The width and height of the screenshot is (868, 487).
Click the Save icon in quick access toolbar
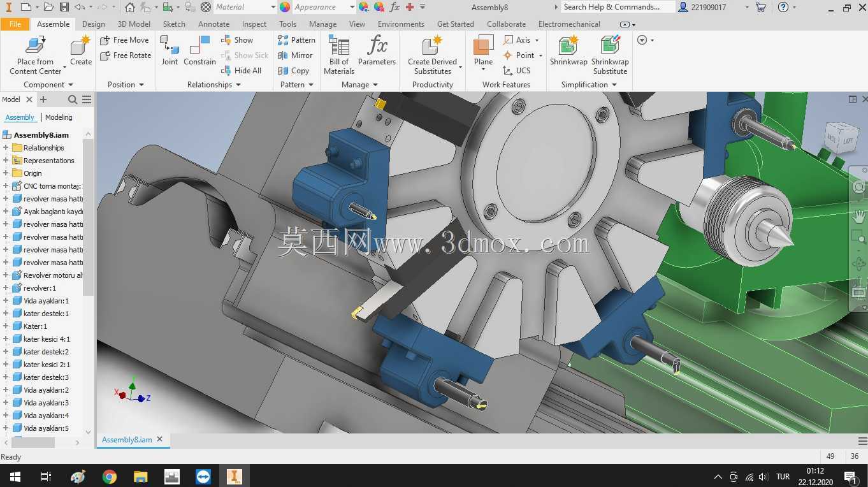tap(64, 7)
